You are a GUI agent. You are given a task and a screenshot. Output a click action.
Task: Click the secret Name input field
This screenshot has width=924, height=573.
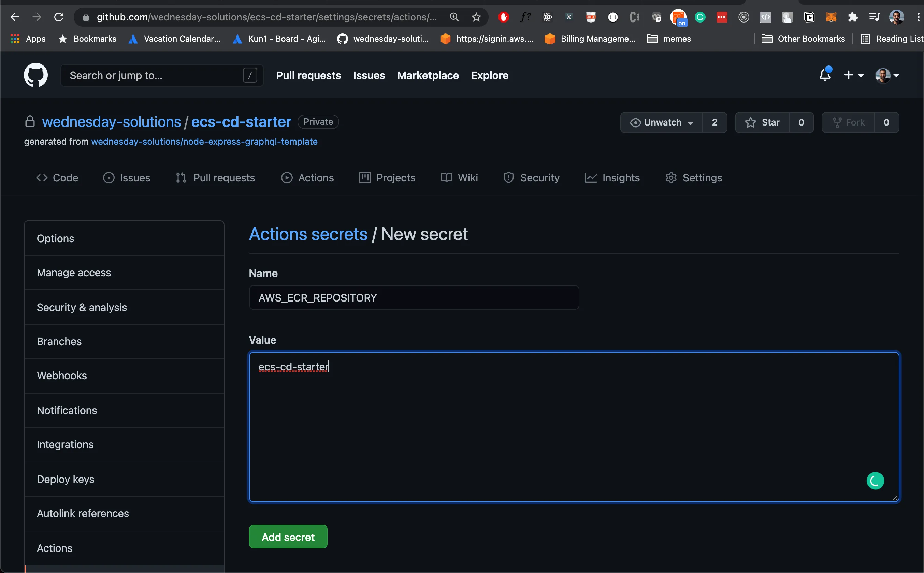pos(414,297)
